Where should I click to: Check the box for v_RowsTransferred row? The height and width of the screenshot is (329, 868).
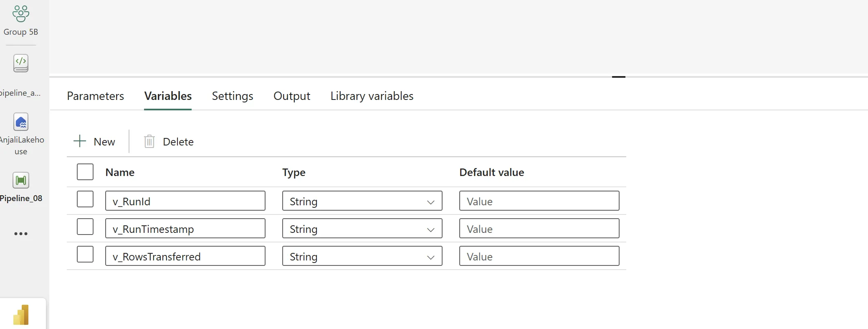85,254
